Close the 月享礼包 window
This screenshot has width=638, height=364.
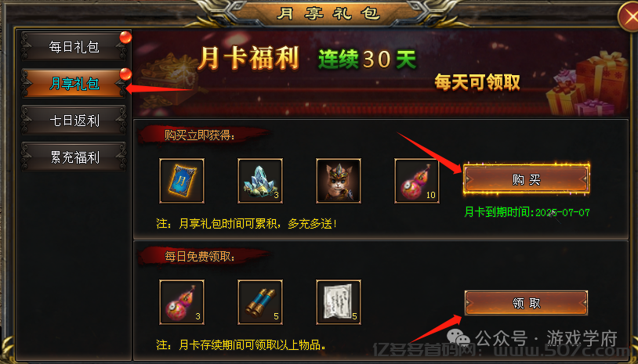point(629,16)
